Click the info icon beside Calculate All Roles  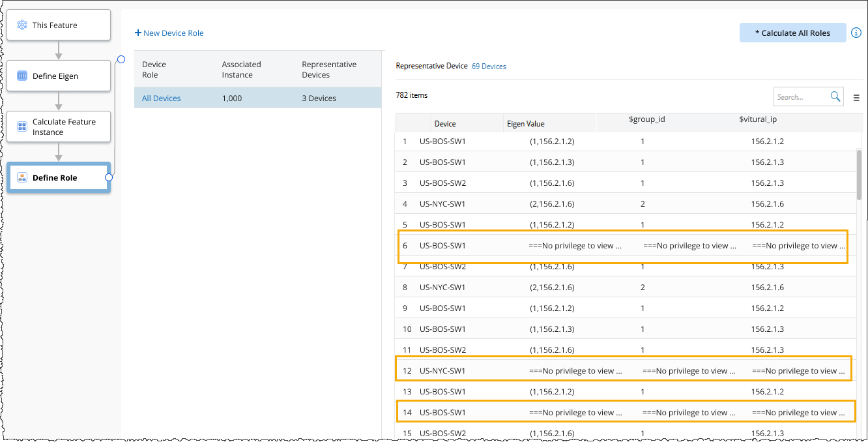856,33
